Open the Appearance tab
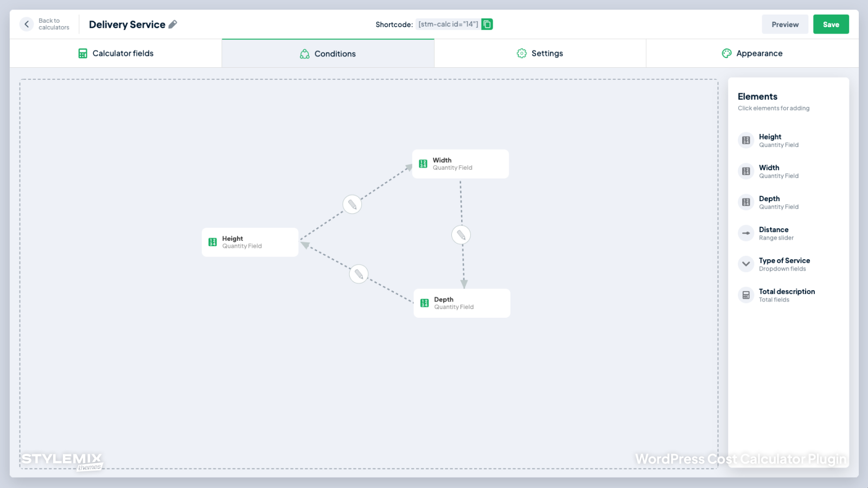 point(752,53)
